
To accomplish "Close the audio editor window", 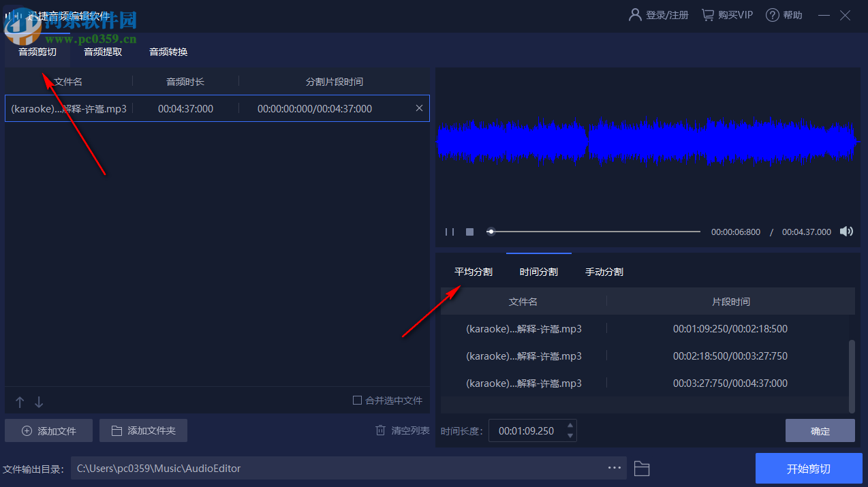I will point(845,15).
